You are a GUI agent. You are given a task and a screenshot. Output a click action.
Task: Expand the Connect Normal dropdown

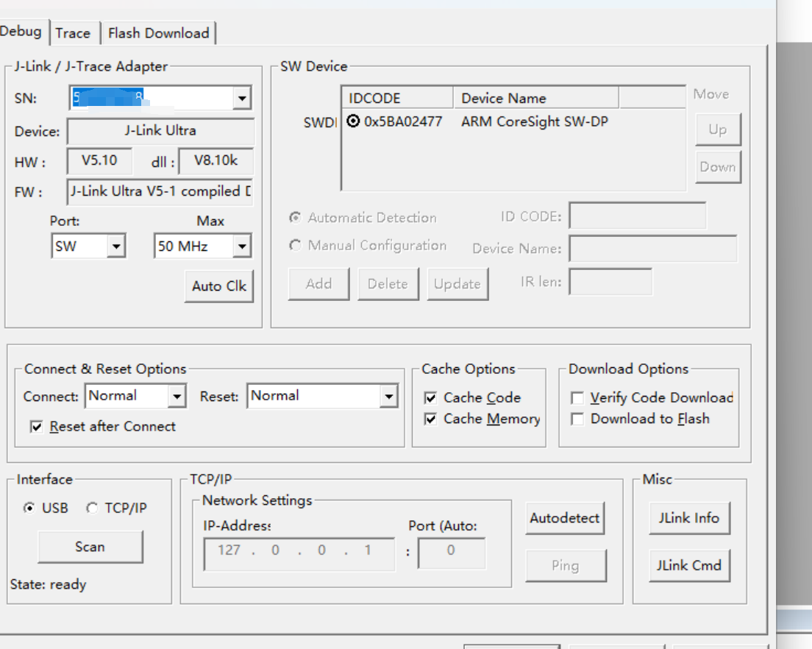177,396
